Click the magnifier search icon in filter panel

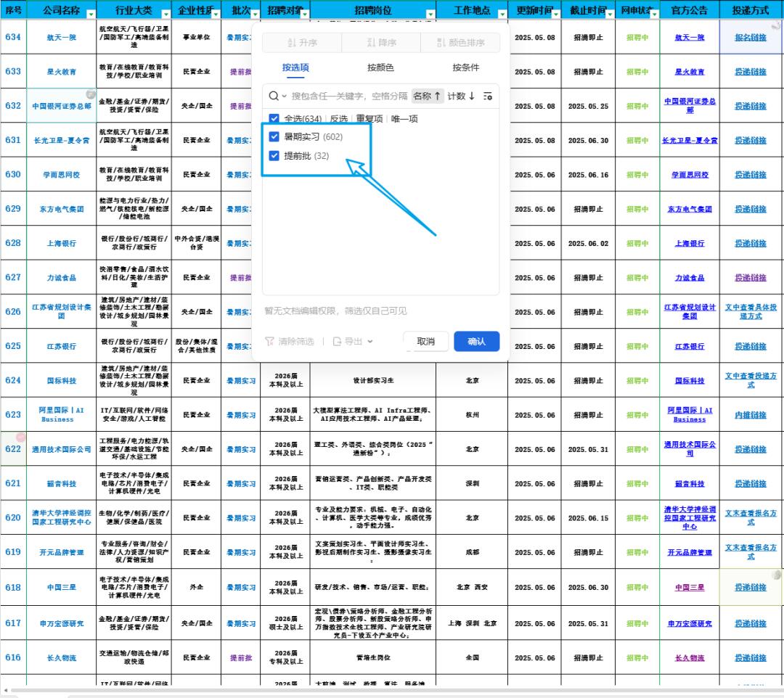pos(274,96)
